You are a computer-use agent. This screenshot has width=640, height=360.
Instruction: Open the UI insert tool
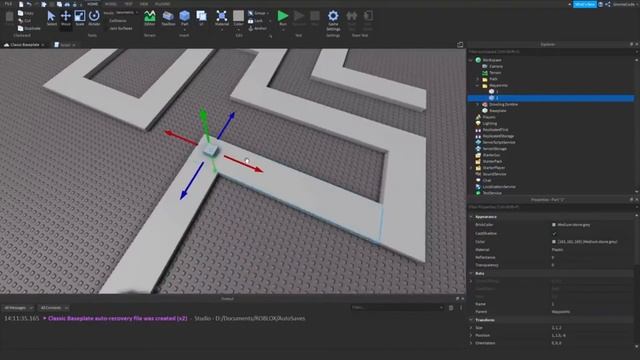[201, 17]
